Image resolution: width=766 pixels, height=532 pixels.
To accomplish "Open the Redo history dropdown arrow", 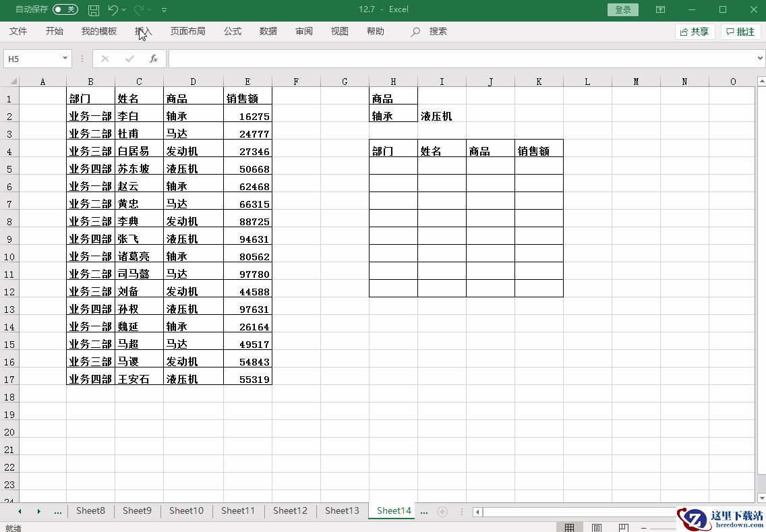I will (x=150, y=9).
